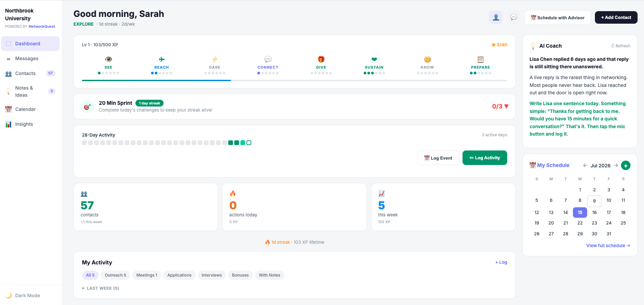The width and height of the screenshot is (644, 305).
Task: Select the SUSTAIN heart icon
Action: pyautogui.click(x=374, y=59)
